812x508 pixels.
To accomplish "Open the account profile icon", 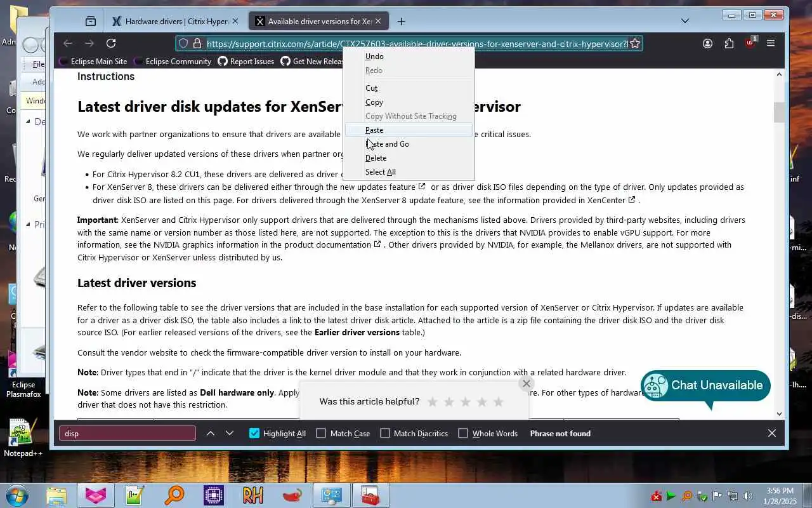I will [x=707, y=43].
